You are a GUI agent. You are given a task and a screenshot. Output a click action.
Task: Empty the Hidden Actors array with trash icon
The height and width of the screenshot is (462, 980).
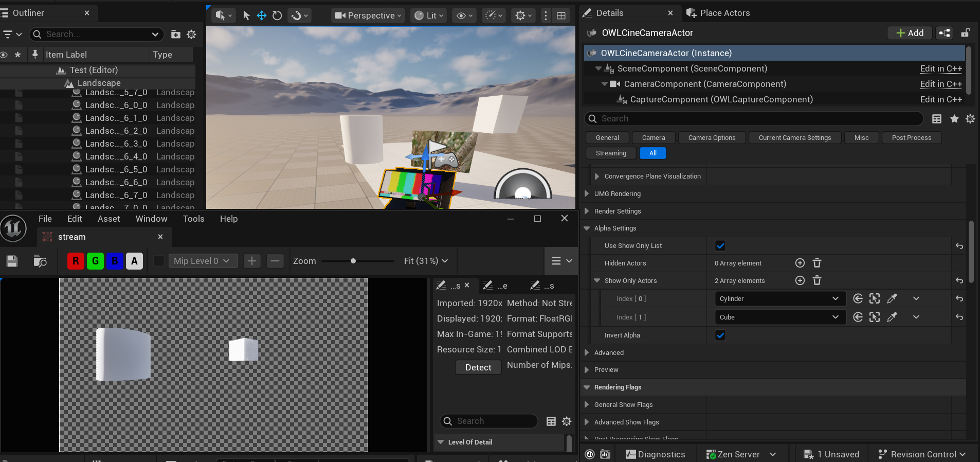coord(817,263)
